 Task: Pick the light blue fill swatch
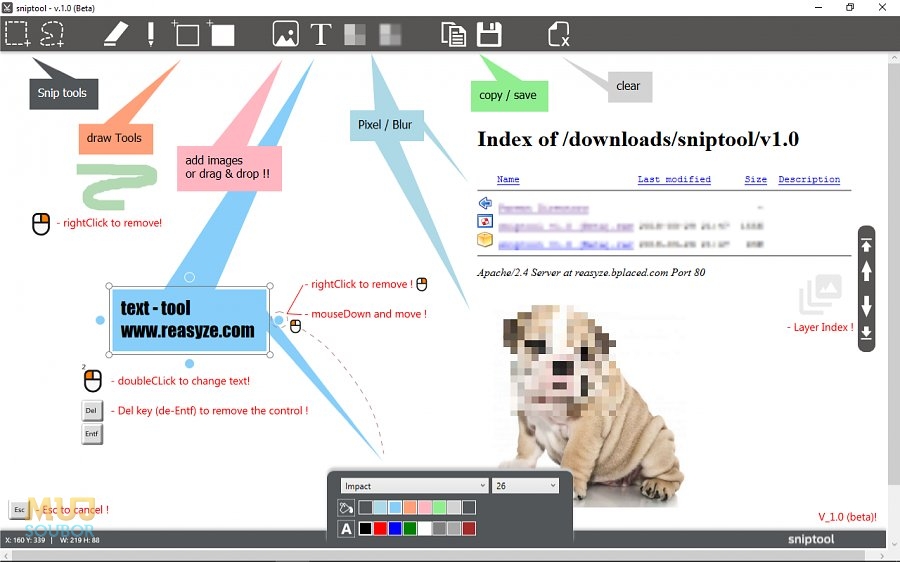380,507
